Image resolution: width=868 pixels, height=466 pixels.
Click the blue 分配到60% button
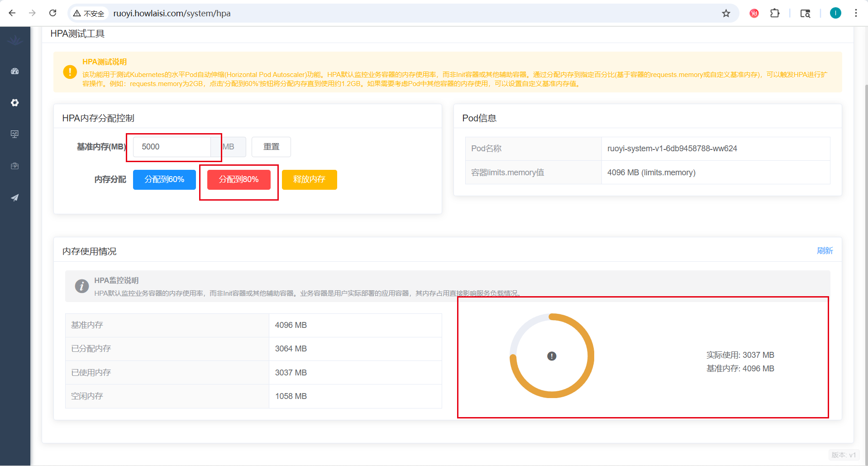(164, 179)
